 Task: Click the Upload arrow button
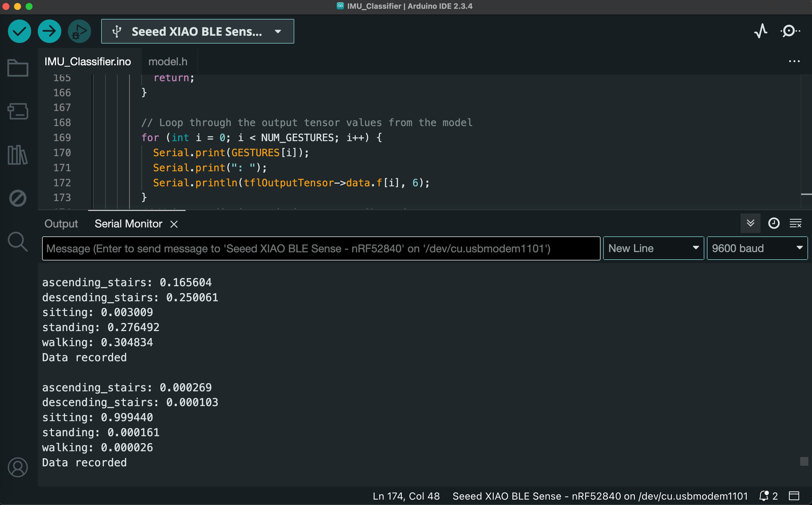tap(49, 31)
